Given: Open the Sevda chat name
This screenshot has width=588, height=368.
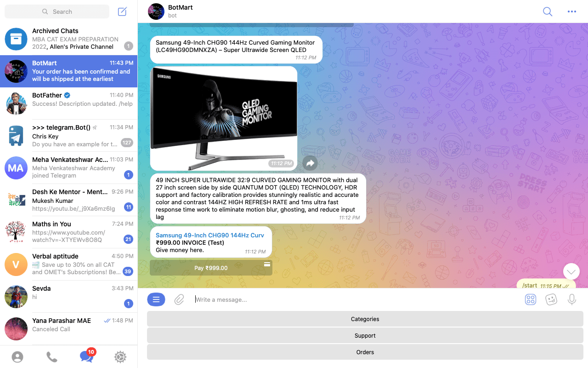Looking at the screenshot, I should click(x=41, y=288).
